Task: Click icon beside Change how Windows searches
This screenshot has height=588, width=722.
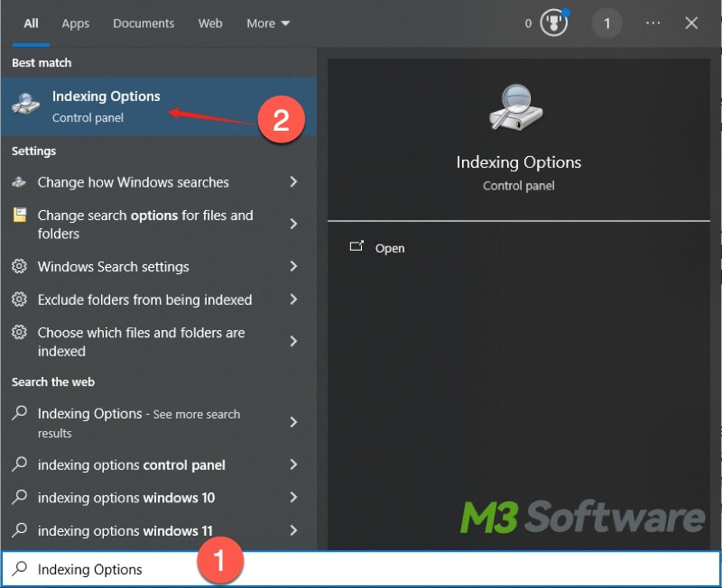Action: [x=19, y=182]
